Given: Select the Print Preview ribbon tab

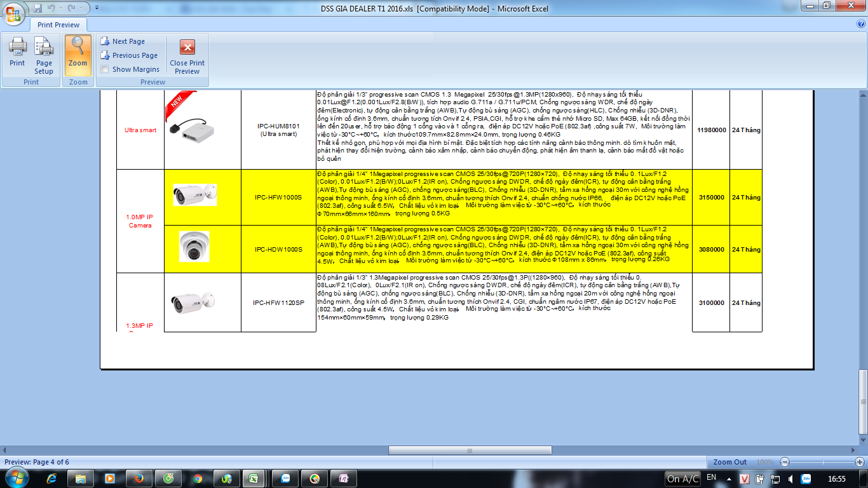Looking at the screenshot, I should tap(58, 25).
